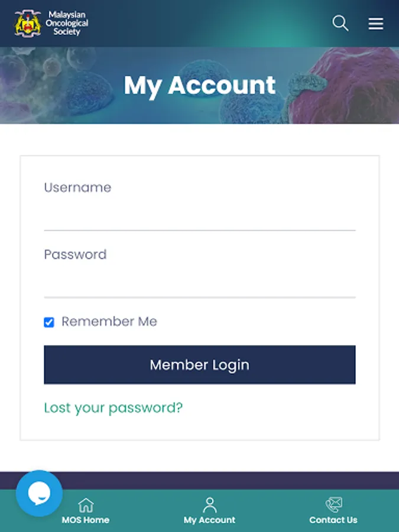Viewport: 399px width, 532px height.
Task: Open the search magnifier icon
Action: [x=340, y=23]
